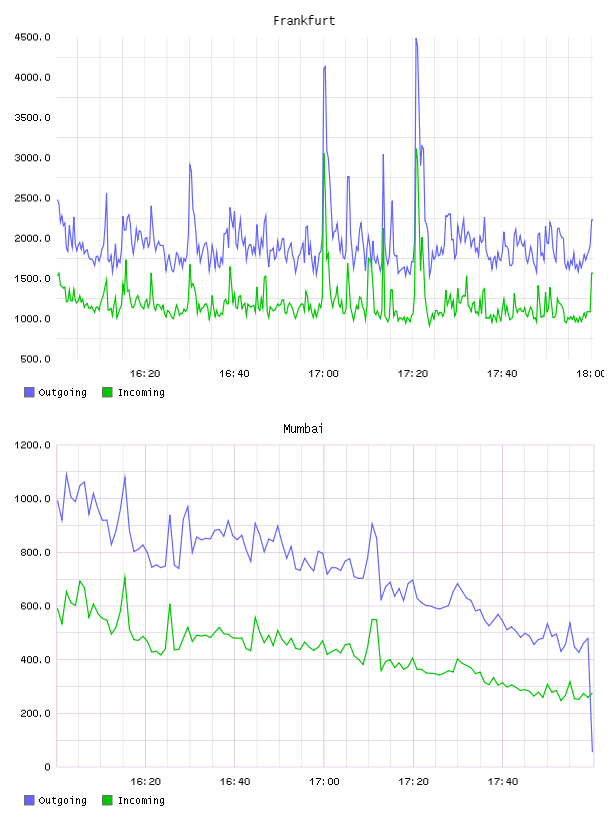
Task: Click the Mumbai chart title
Action: 303,429
